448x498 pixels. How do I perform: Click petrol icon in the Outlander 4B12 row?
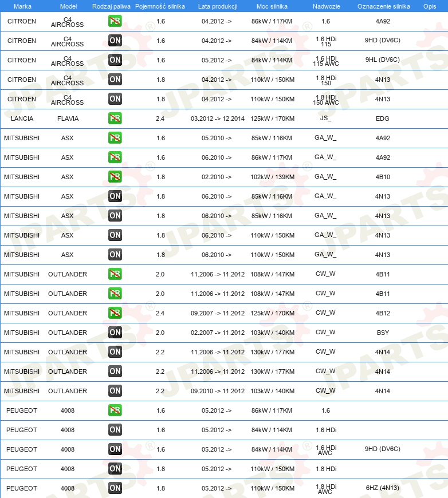pos(115,313)
